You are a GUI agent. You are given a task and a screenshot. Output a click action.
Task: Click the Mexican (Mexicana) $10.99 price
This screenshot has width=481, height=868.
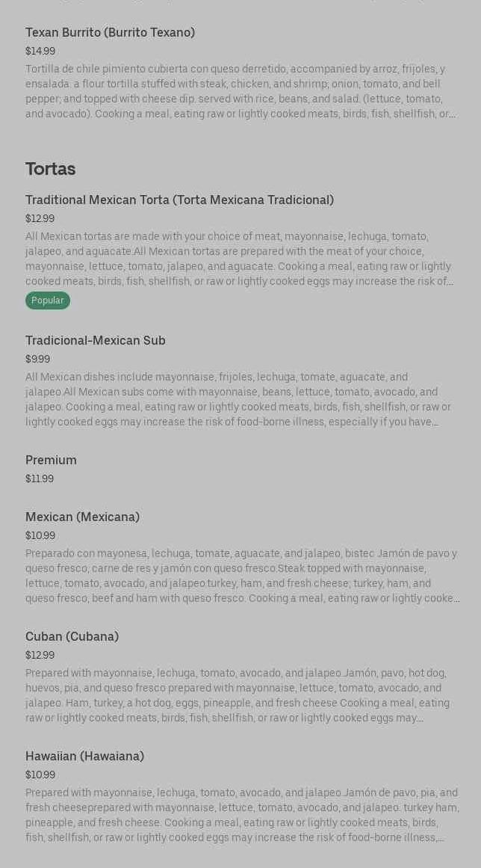(x=40, y=535)
